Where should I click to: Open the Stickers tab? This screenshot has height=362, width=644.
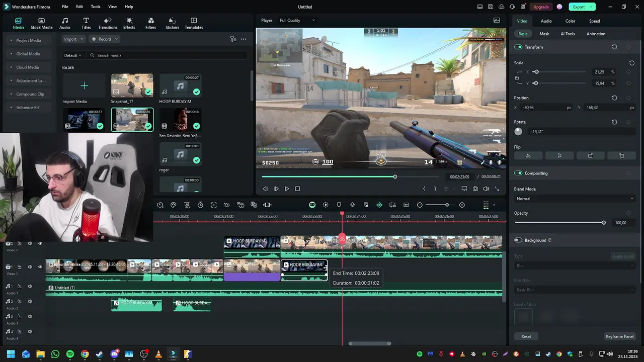[172, 24]
